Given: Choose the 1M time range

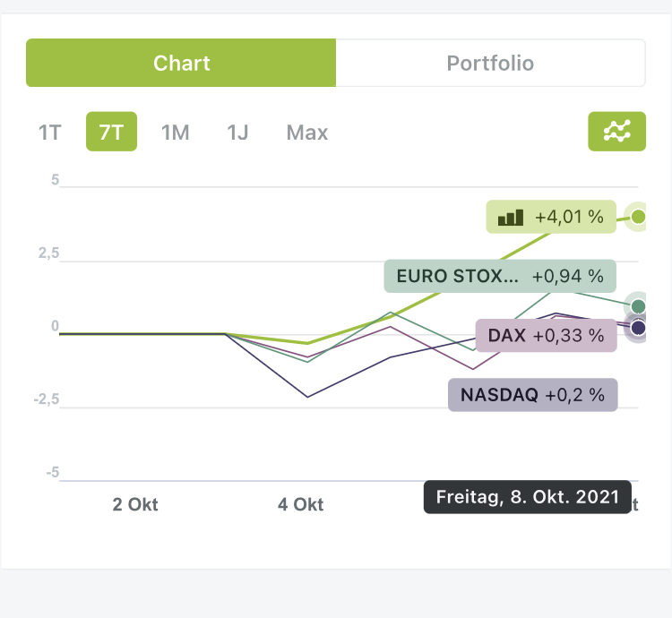Looking at the screenshot, I should coord(175,133).
